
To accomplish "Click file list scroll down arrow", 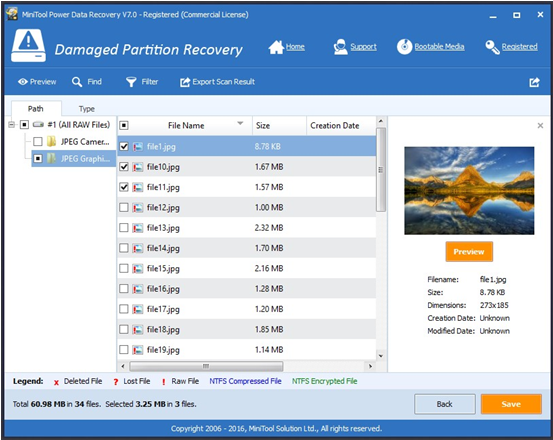I will point(381,356).
